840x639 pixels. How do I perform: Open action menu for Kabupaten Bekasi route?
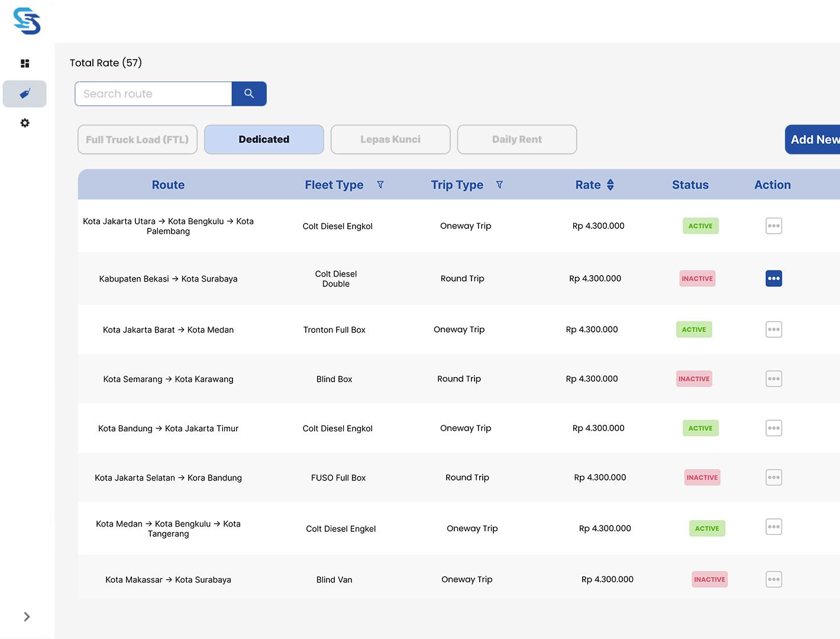point(774,279)
